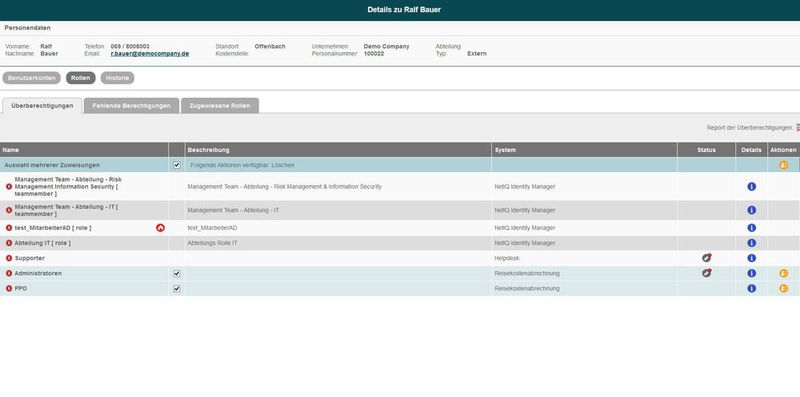800x397 pixels.
Task: Click red marker icon before test_MitarbeiterAD
Action: (x=9, y=228)
